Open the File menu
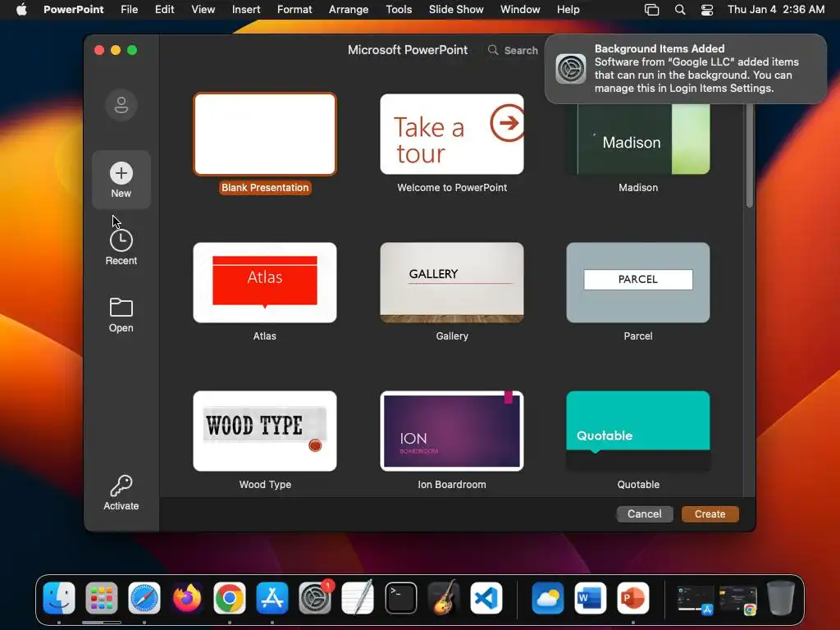 pos(129,10)
